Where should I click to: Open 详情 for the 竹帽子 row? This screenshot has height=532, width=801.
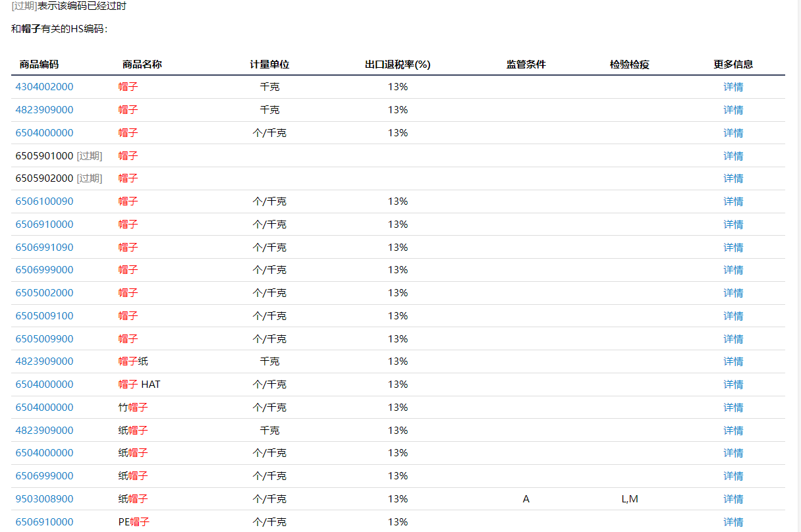click(732, 408)
